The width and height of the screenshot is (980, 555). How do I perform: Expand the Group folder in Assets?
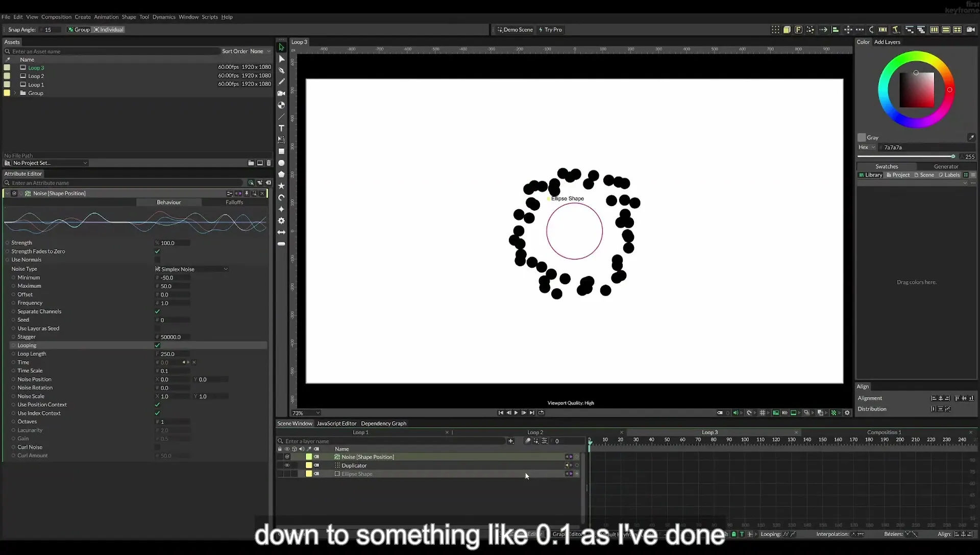(15, 93)
